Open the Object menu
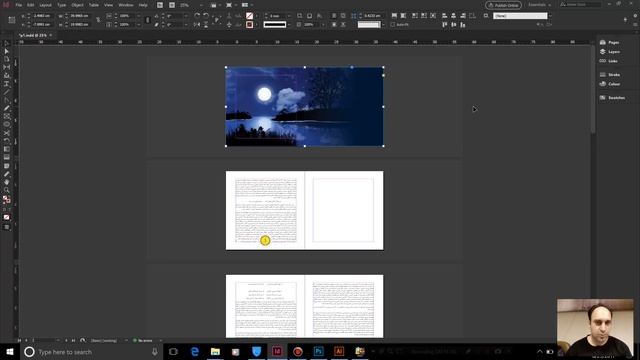 (77, 5)
